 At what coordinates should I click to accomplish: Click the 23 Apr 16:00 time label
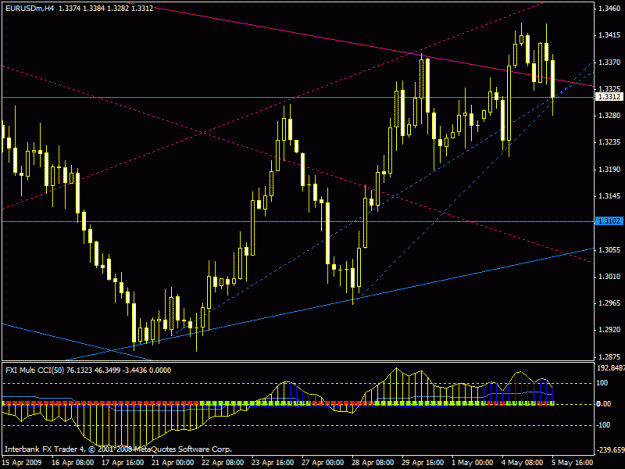(273, 463)
